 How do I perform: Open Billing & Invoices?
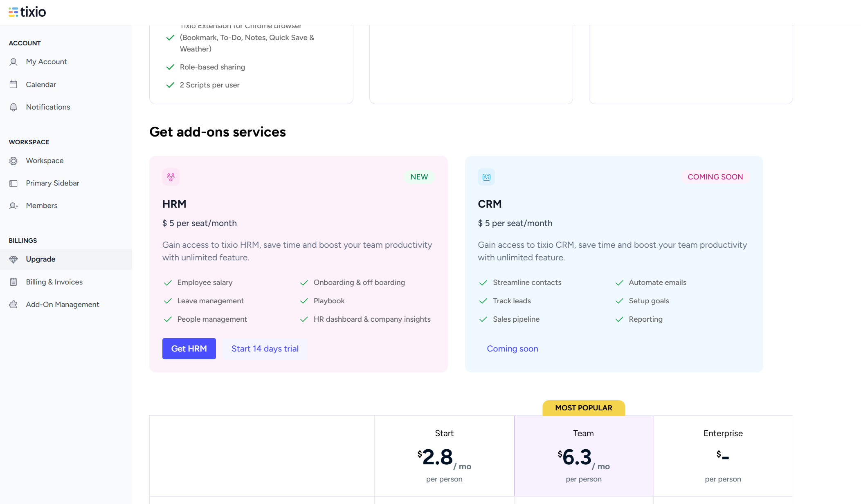coord(66,282)
